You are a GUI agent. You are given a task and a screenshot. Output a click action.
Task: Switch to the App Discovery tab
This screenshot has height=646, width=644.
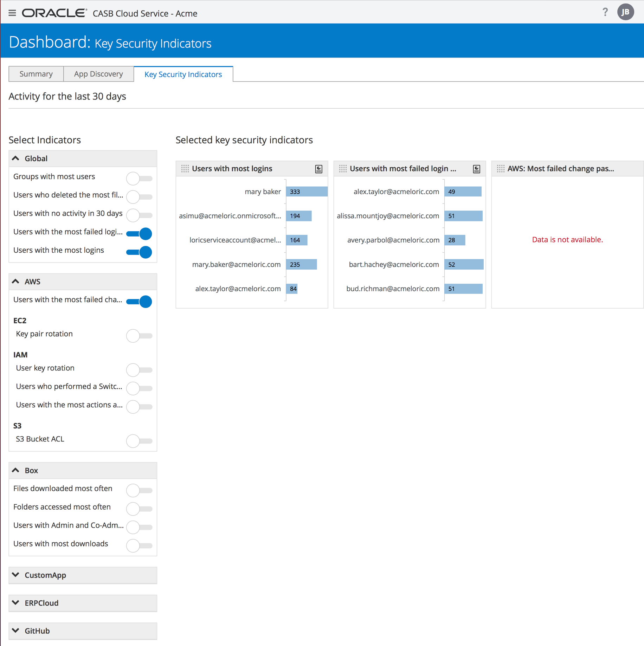[98, 74]
